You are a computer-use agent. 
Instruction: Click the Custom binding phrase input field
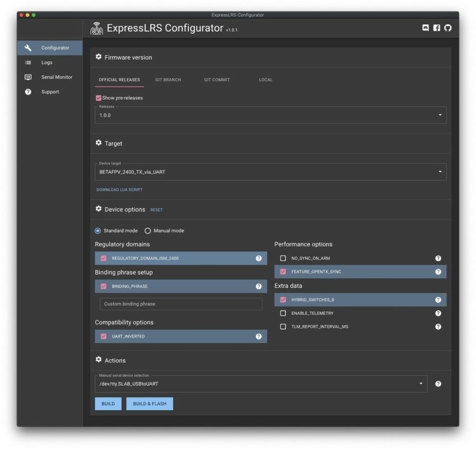click(x=181, y=304)
